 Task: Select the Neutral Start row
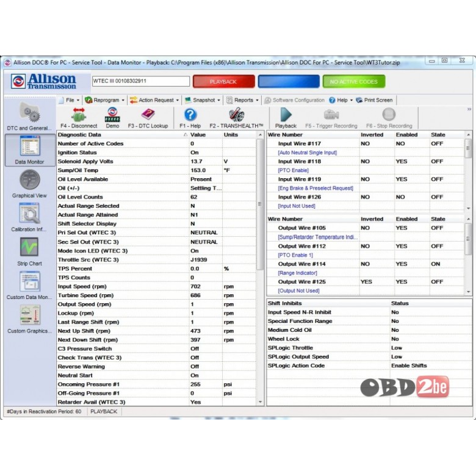[x=156, y=375]
